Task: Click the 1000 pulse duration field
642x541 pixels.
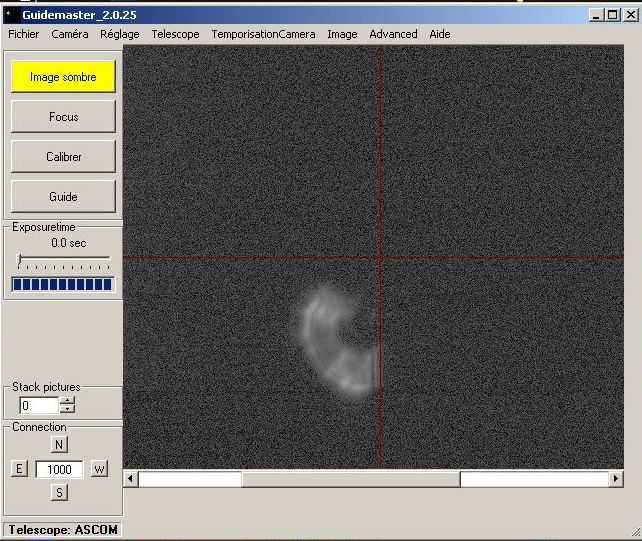Action: tap(59, 469)
